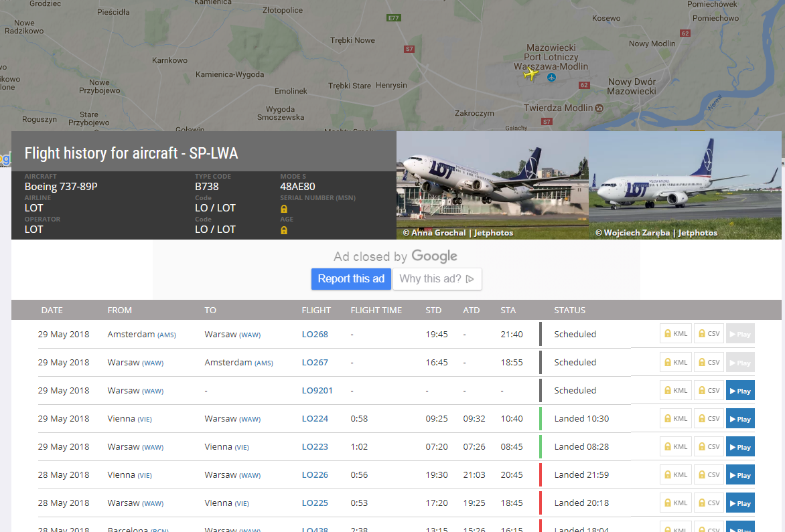
Task: Click status text Landed 20:18
Action: point(581,503)
